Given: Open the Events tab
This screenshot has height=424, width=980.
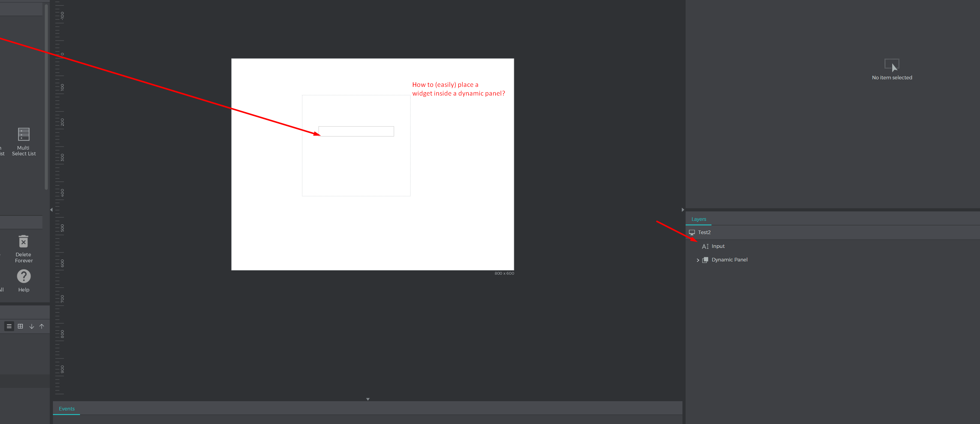Looking at the screenshot, I should 66,409.
